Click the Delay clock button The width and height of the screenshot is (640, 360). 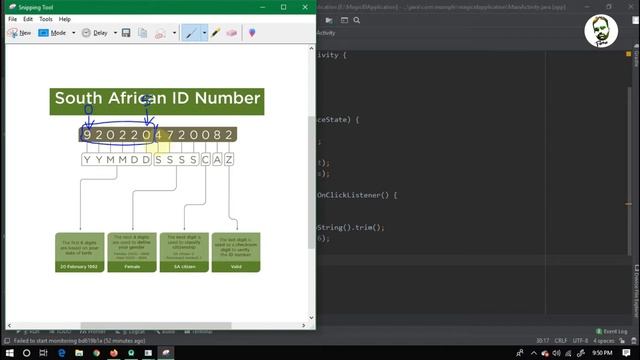pos(95,33)
